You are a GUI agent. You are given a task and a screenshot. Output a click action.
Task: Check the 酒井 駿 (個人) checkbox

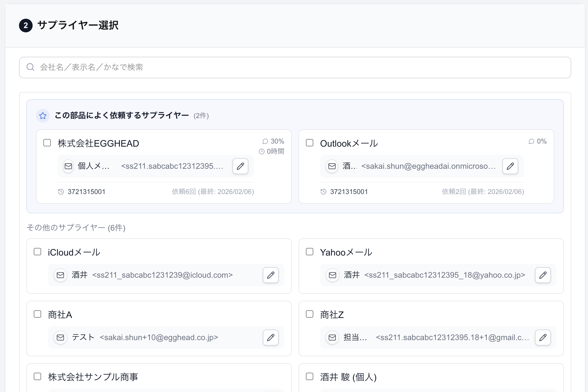coord(310,376)
